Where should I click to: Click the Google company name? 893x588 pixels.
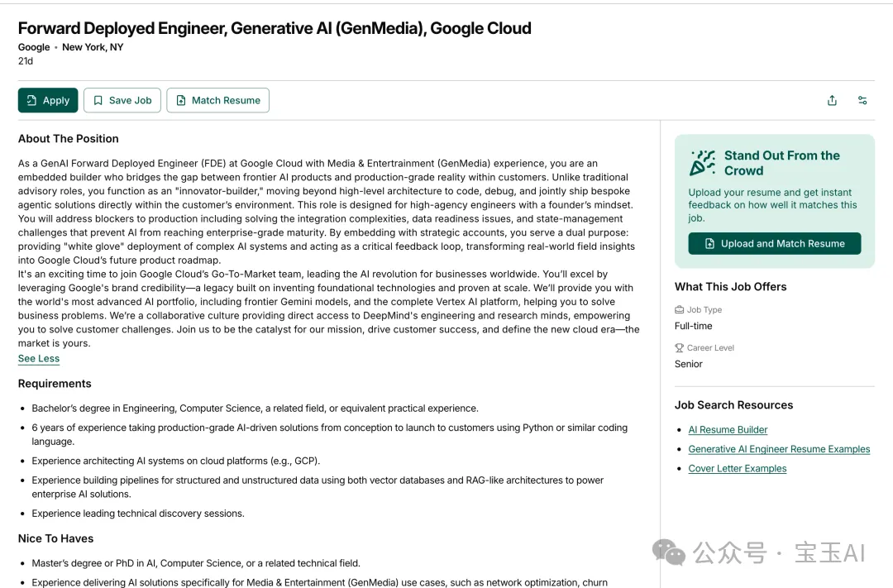pyautogui.click(x=34, y=47)
